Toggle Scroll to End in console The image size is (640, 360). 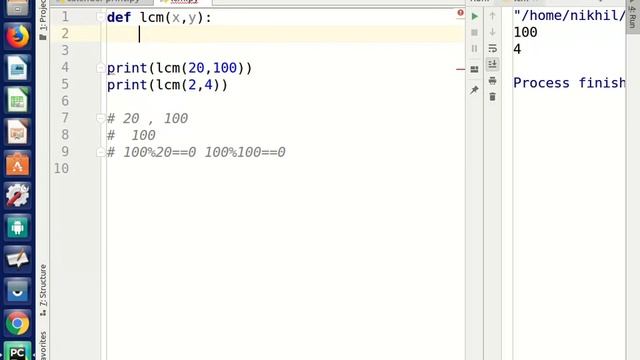[493, 64]
